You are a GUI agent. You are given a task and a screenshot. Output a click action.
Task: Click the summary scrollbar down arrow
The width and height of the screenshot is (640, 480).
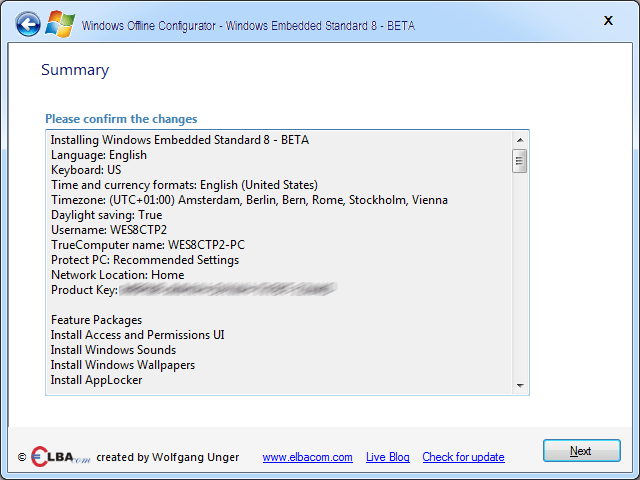(520, 385)
